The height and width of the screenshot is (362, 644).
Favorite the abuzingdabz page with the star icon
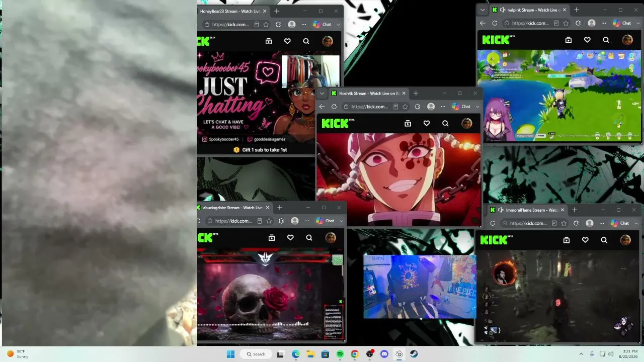coord(269,221)
